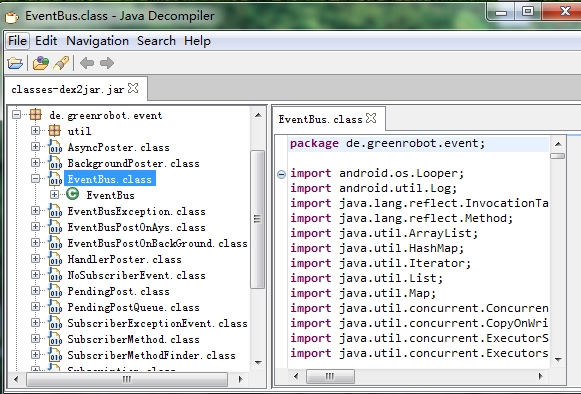Click the EventBus.class file icon
581x394 pixels.
click(x=55, y=179)
